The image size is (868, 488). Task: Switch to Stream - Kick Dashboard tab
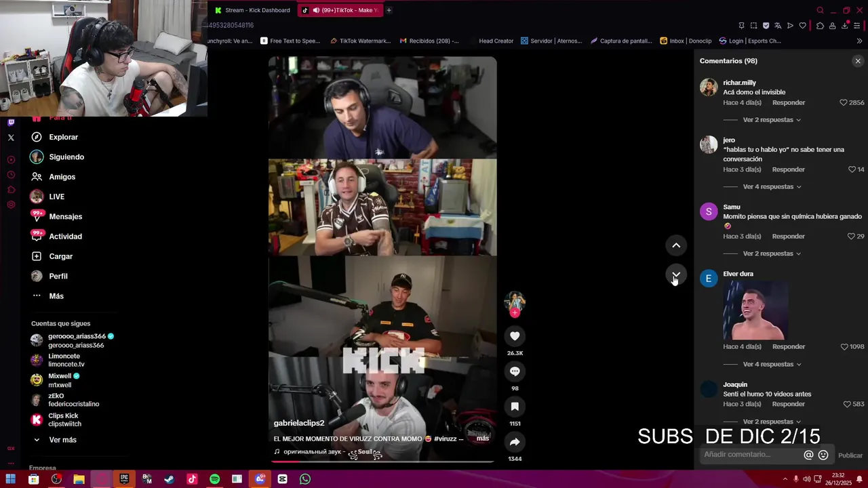(x=252, y=10)
